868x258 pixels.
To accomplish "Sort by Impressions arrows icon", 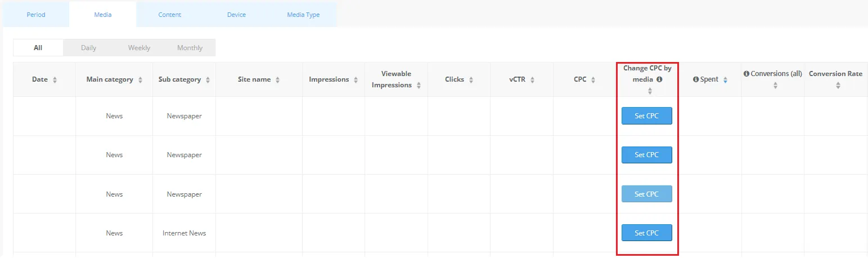I will point(356,80).
